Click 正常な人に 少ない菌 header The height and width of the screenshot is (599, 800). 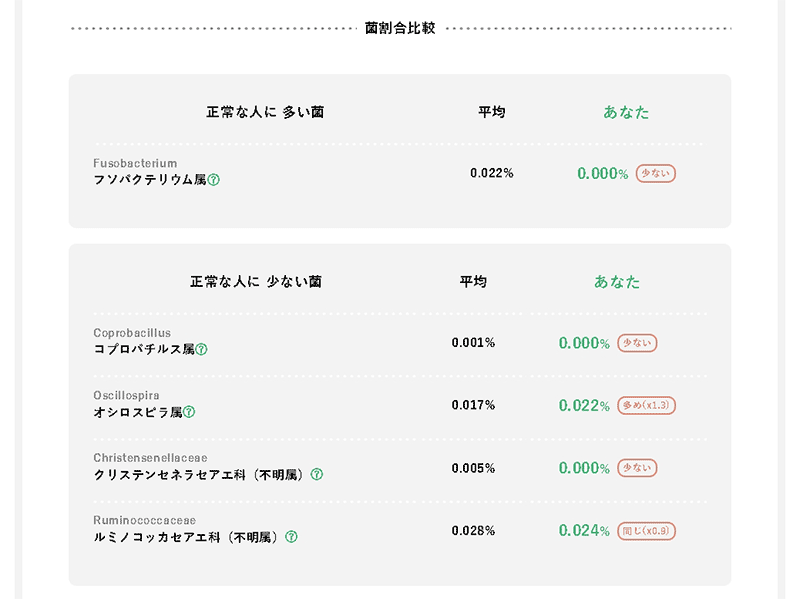point(256,282)
